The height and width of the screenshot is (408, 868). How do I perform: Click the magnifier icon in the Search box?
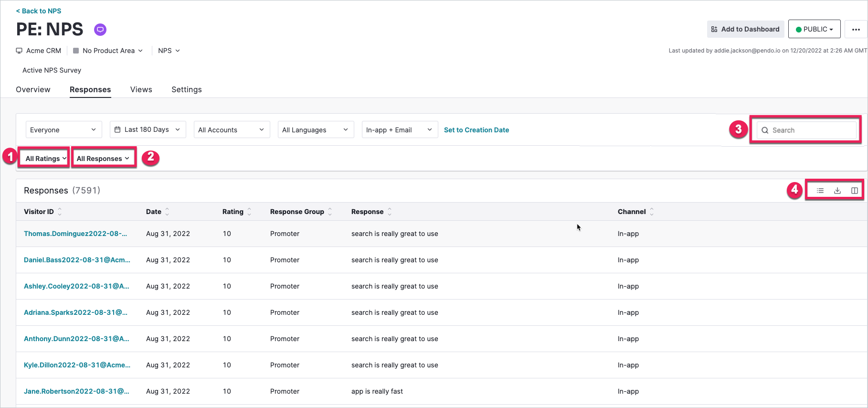(765, 130)
